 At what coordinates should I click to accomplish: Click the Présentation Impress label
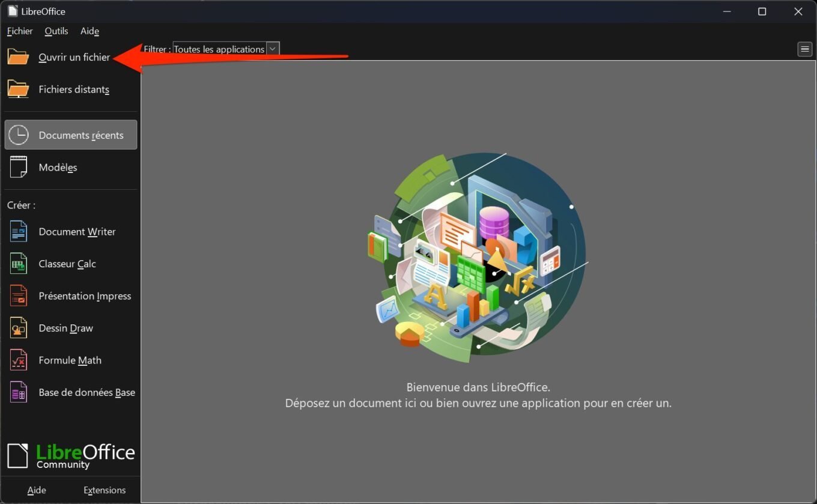point(85,296)
